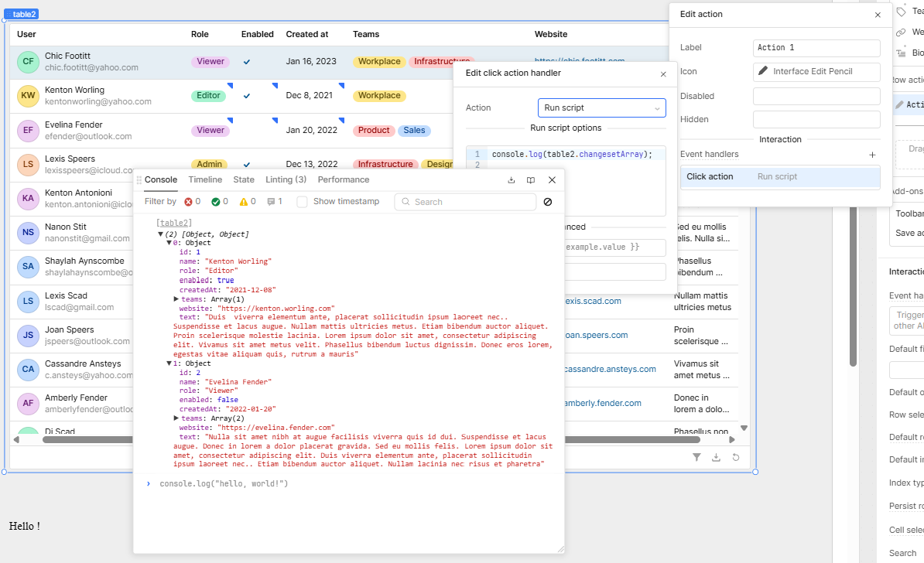The height and width of the screenshot is (563, 924).
Task: Click the Product team tag
Action: 374,130
